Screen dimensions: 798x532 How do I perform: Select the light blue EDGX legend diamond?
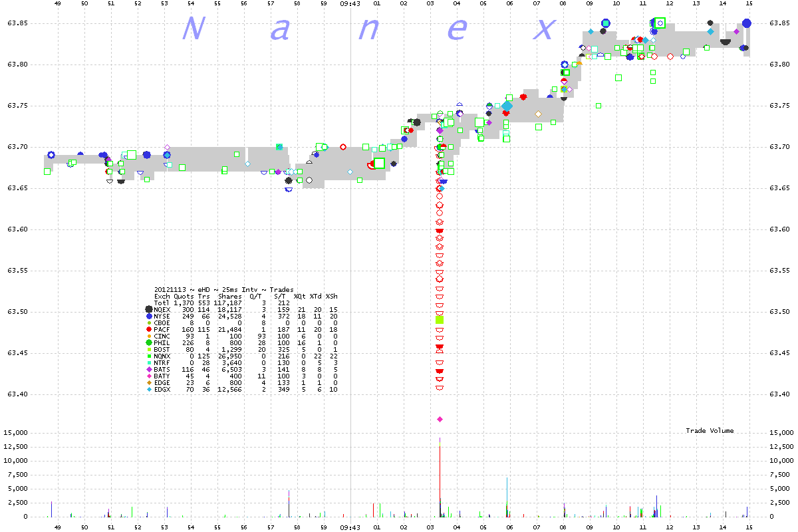pos(148,389)
